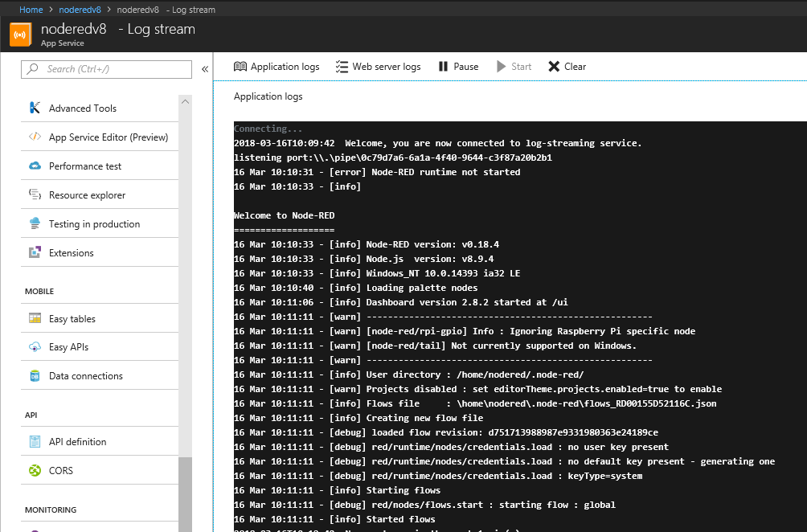The image size is (807, 532).
Task: Click the sidebar scrollbar thumb
Action: [186, 494]
